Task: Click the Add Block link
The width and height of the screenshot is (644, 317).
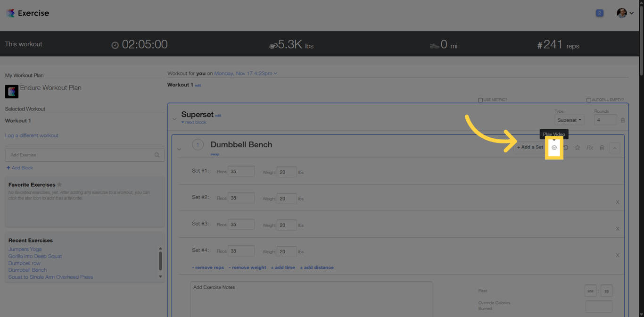Action: [20, 168]
